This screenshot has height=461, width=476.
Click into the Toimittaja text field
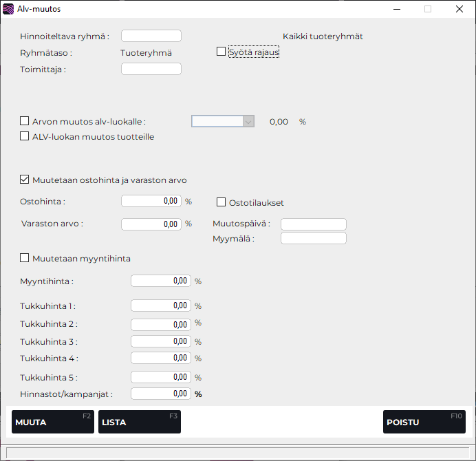coord(151,69)
